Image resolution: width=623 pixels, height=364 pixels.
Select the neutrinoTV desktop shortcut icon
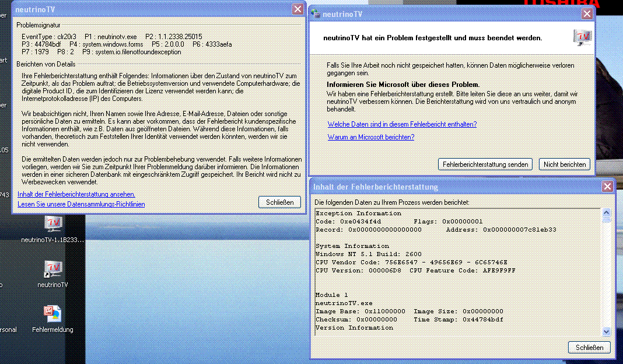point(53,269)
